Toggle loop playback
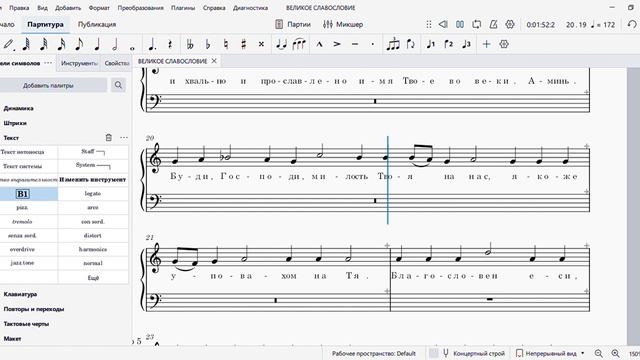640x360 pixels. tap(477, 24)
